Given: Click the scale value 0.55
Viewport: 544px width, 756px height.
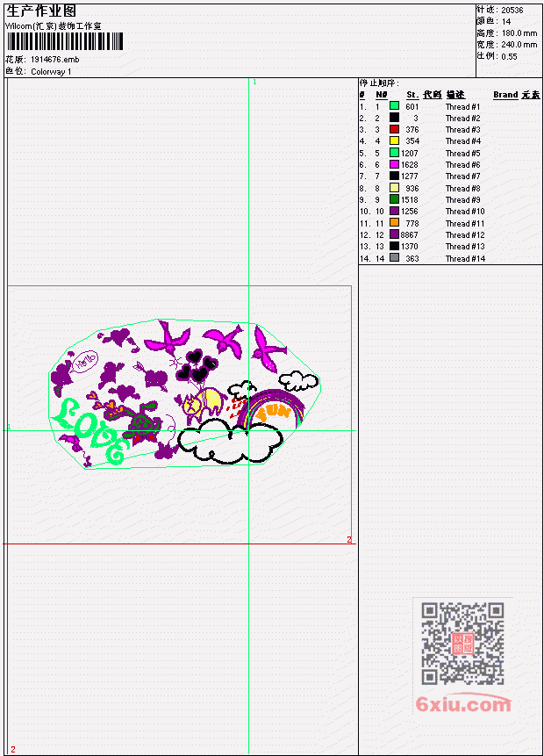Looking at the screenshot, I should point(509,56).
